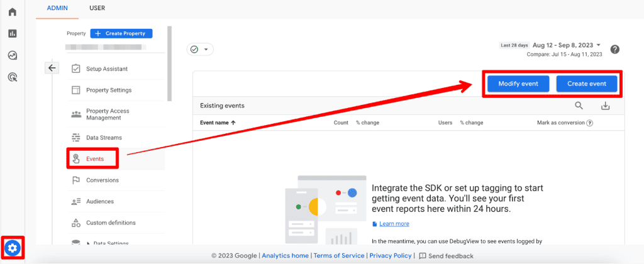Search existing events with magnifier icon
644x264 pixels.
coord(579,106)
